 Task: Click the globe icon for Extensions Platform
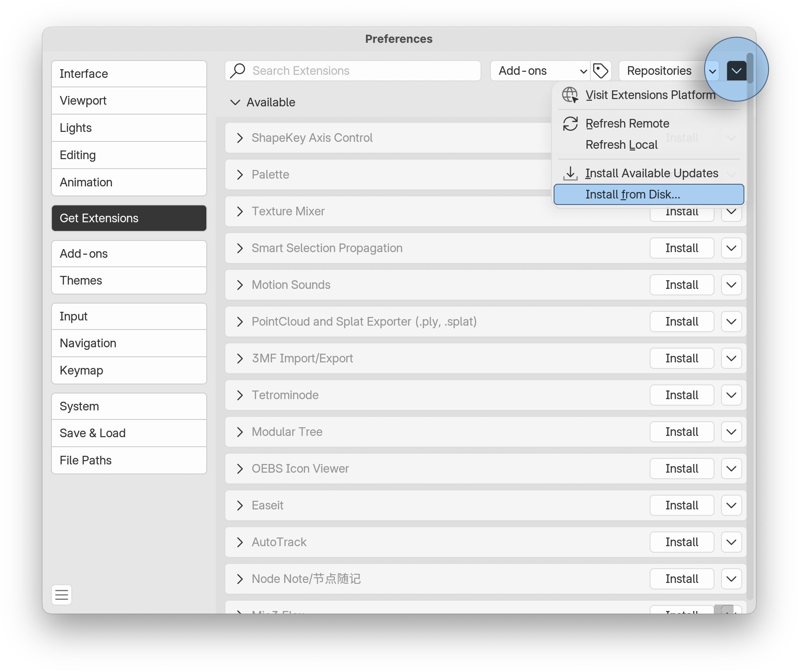pyautogui.click(x=570, y=95)
